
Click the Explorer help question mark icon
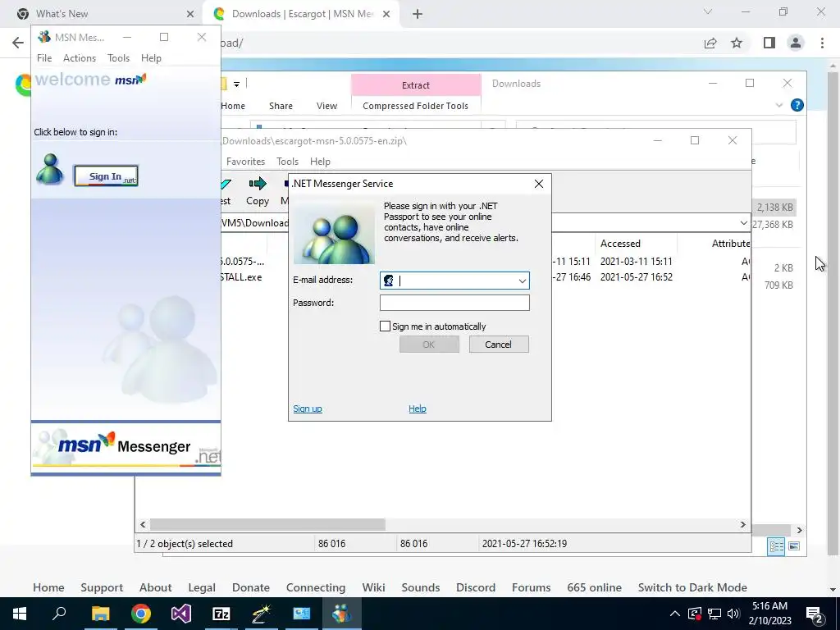[x=797, y=105]
